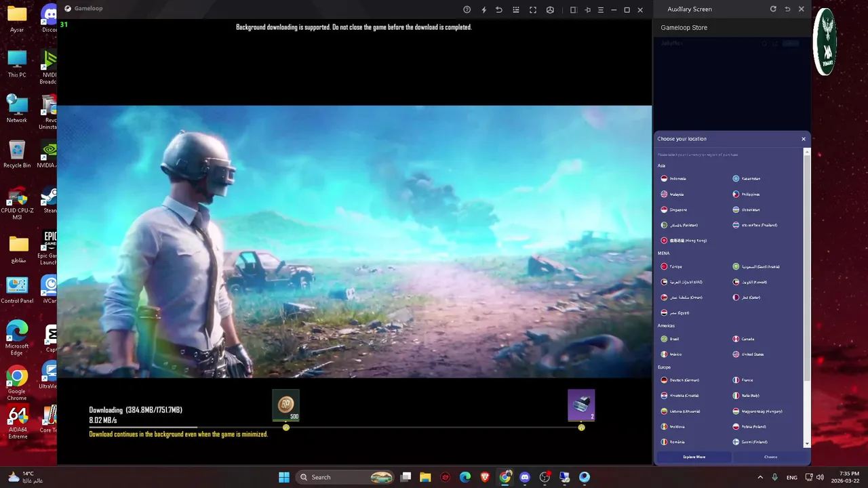868x488 pixels.
Task: Open Discord from taskbar
Action: click(524, 477)
